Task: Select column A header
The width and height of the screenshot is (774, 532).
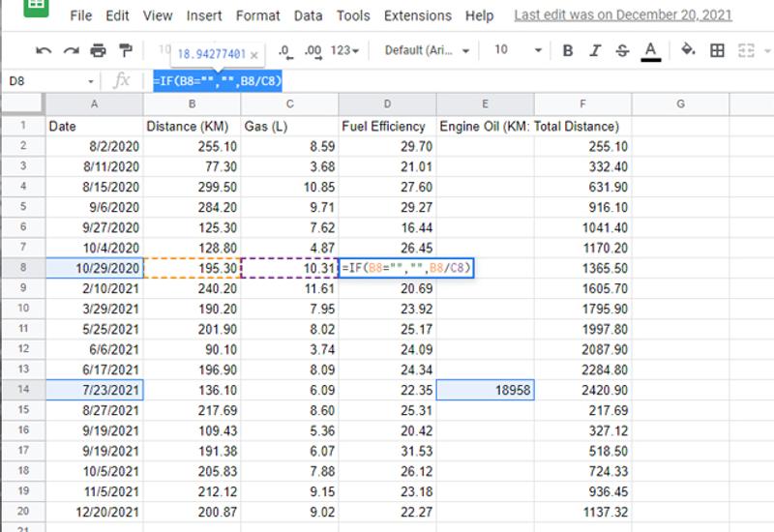Action: (94, 104)
